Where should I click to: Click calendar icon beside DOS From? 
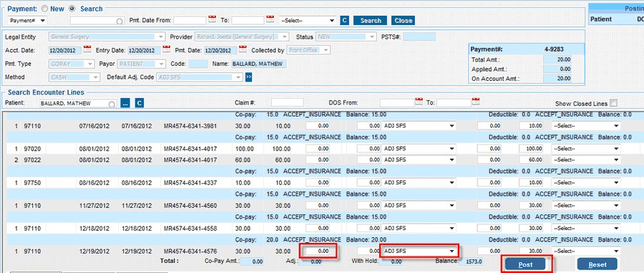tap(419, 101)
